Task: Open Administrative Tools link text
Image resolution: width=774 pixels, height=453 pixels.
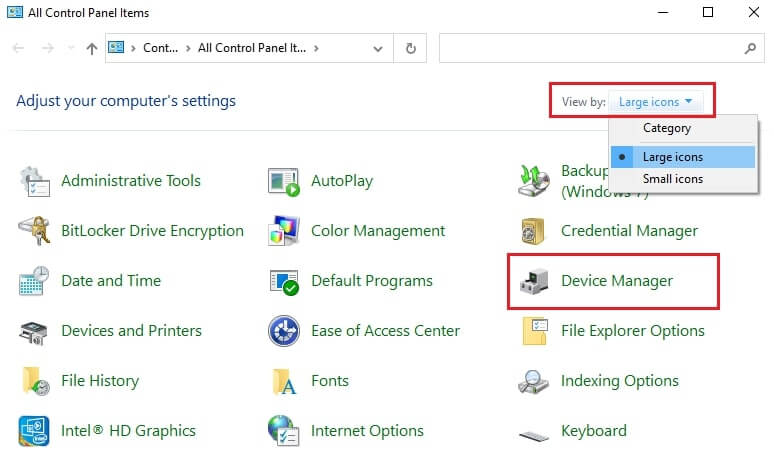Action: [131, 181]
